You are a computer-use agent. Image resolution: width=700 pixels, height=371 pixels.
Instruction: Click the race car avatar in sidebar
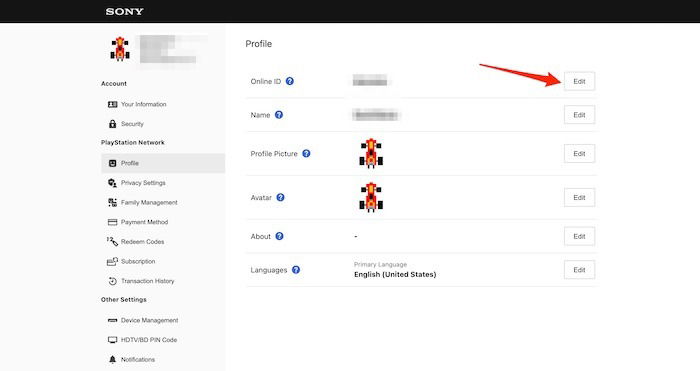pos(120,49)
